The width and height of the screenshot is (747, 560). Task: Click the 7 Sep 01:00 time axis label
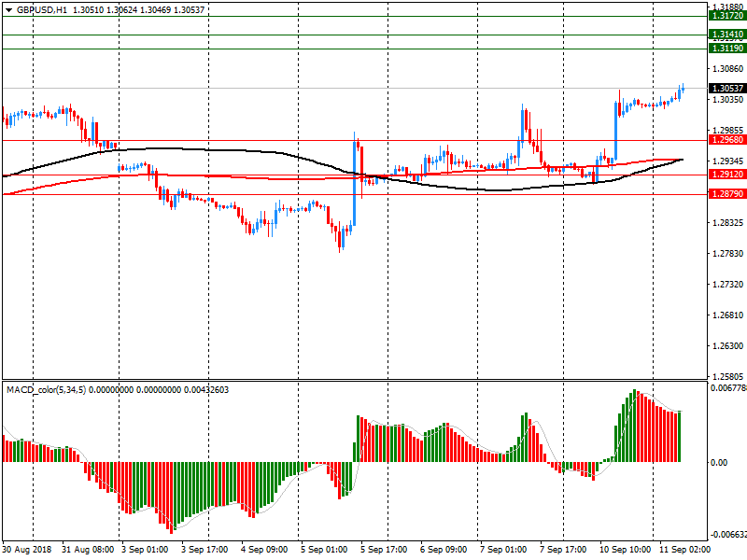click(503, 550)
